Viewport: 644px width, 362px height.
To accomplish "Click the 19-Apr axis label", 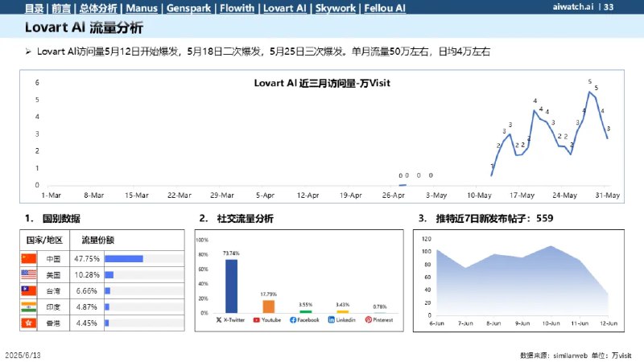I will (x=351, y=195).
